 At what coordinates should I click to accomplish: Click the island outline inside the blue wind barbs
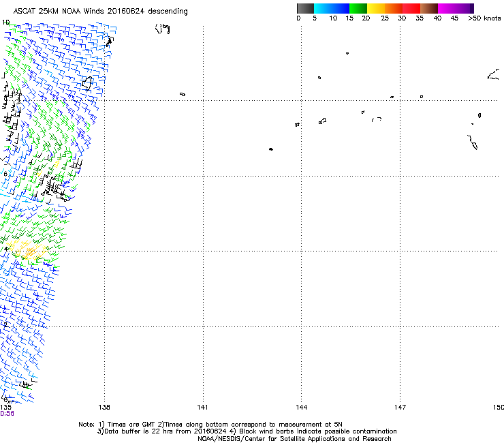click(x=87, y=82)
